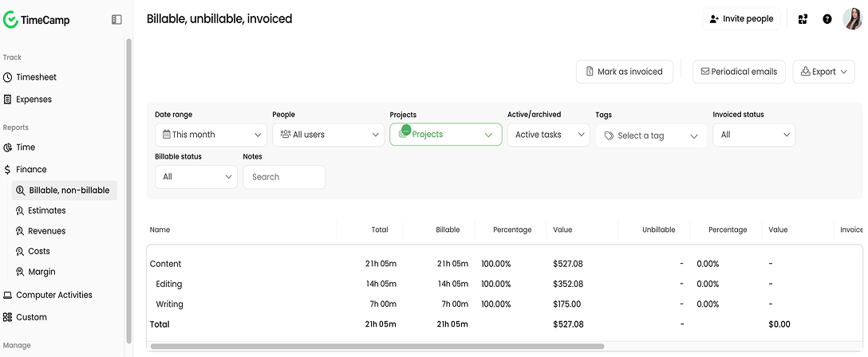Viewport: 868px width, 357px height.
Task: Click the Computer Activities laptop icon
Action: coord(8,295)
